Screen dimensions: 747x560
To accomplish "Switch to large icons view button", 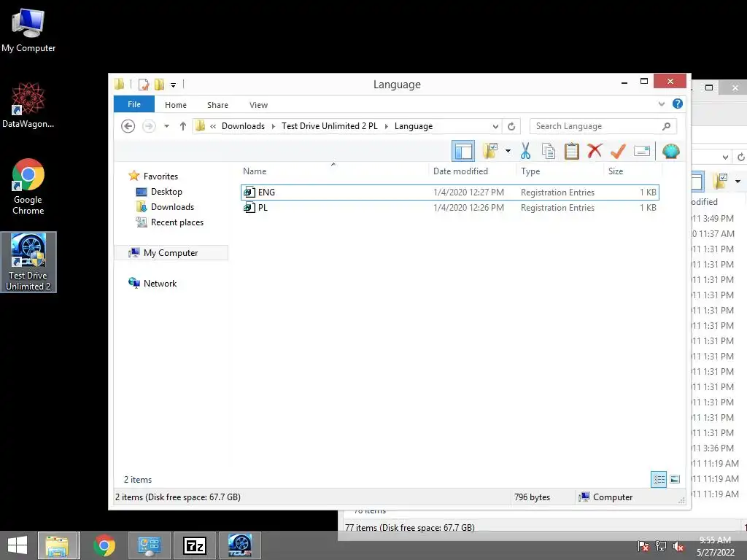I will click(675, 479).
